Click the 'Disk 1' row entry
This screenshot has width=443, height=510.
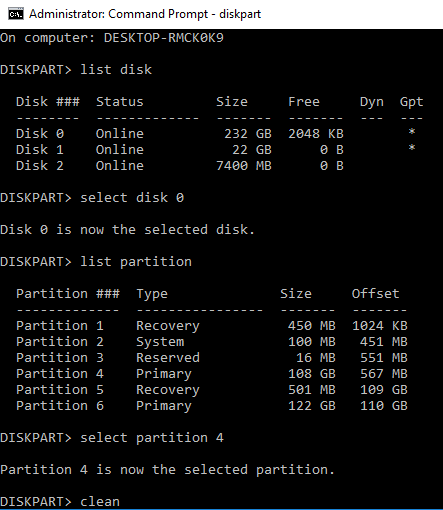click(220, 150)
